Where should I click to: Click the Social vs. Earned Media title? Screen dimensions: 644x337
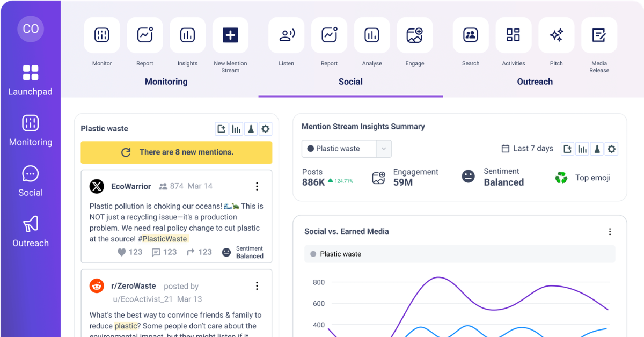point(347,232)
